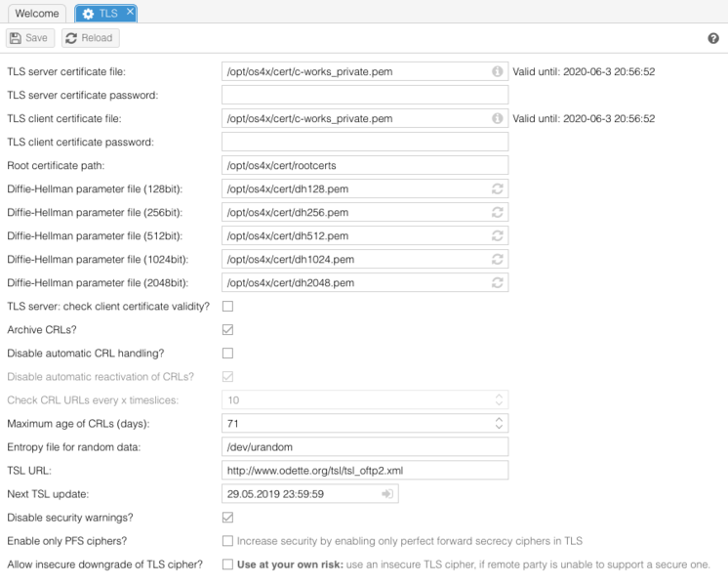Regenerate the 128bit Diffie-Hellman parameter file
This screenshot has width=728, height=585.
(x=498, y=188)
